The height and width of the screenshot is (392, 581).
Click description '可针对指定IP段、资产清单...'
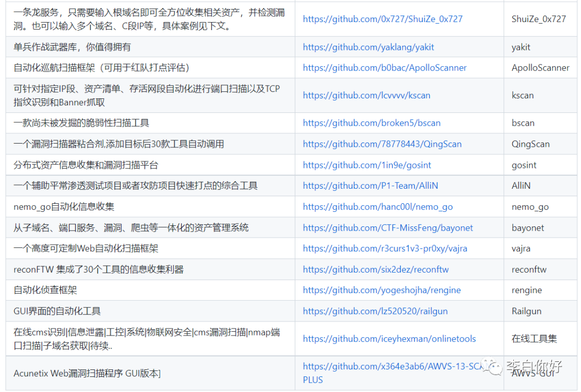tap(147, 95)
